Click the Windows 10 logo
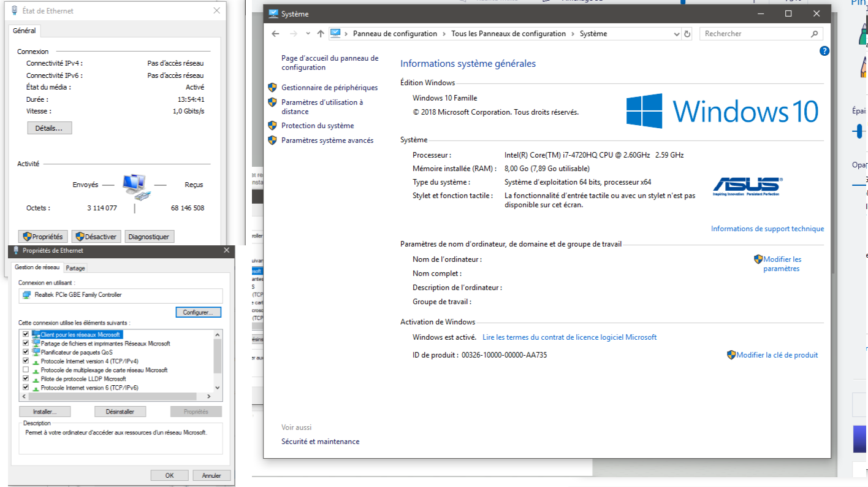This screenshot has height=487, width=868. point(722,111)
